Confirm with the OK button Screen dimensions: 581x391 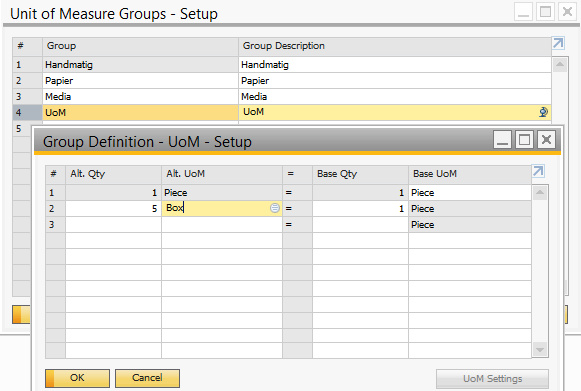tap(77, 378)
